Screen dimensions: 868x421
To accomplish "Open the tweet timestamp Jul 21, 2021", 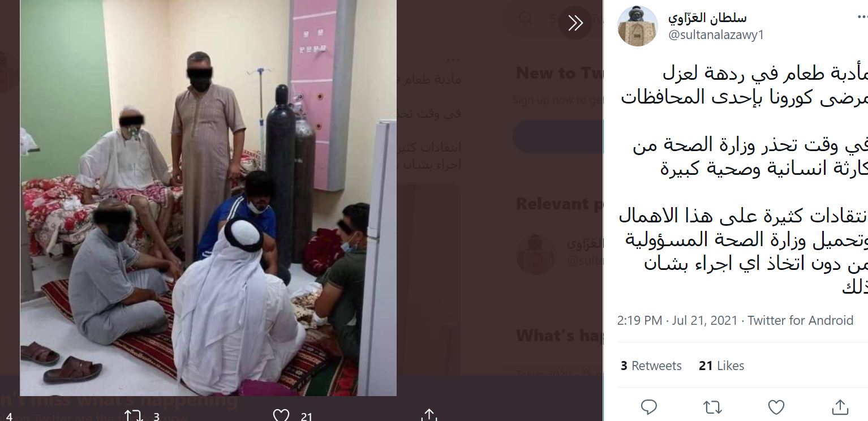I will click(677, 320).
